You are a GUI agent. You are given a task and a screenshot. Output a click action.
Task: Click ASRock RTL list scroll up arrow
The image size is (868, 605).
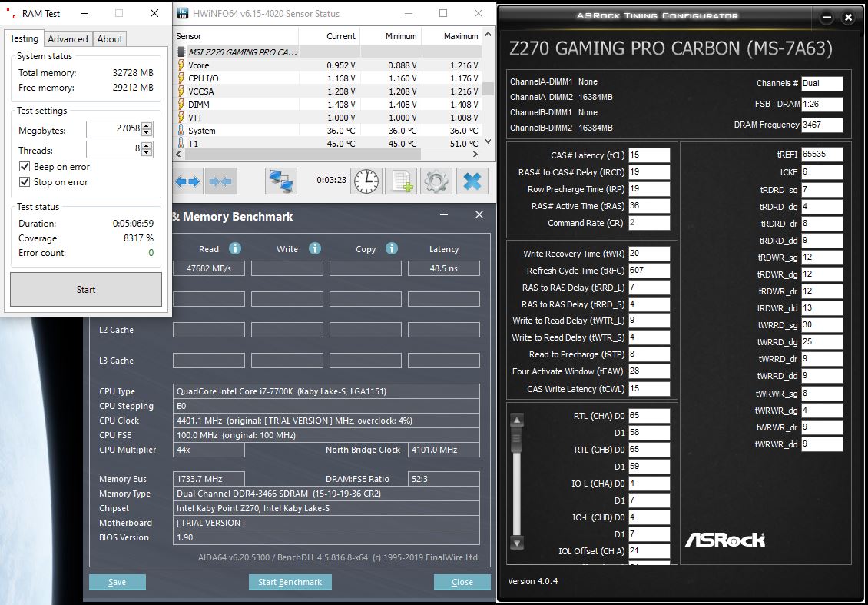(516, 420)
